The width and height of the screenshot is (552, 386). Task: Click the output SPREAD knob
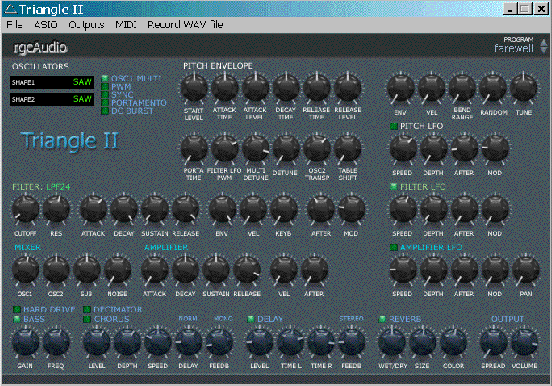pyautogui.click(x=494, y=342)
